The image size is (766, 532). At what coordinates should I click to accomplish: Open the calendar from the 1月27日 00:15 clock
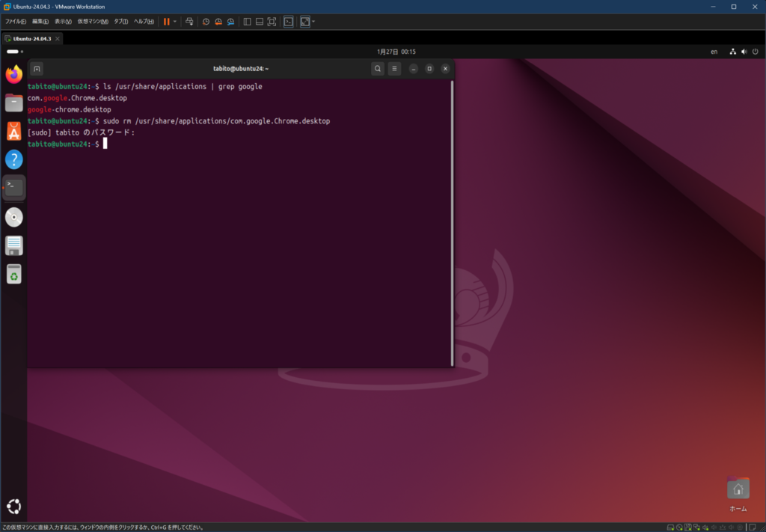click(396, 52)
